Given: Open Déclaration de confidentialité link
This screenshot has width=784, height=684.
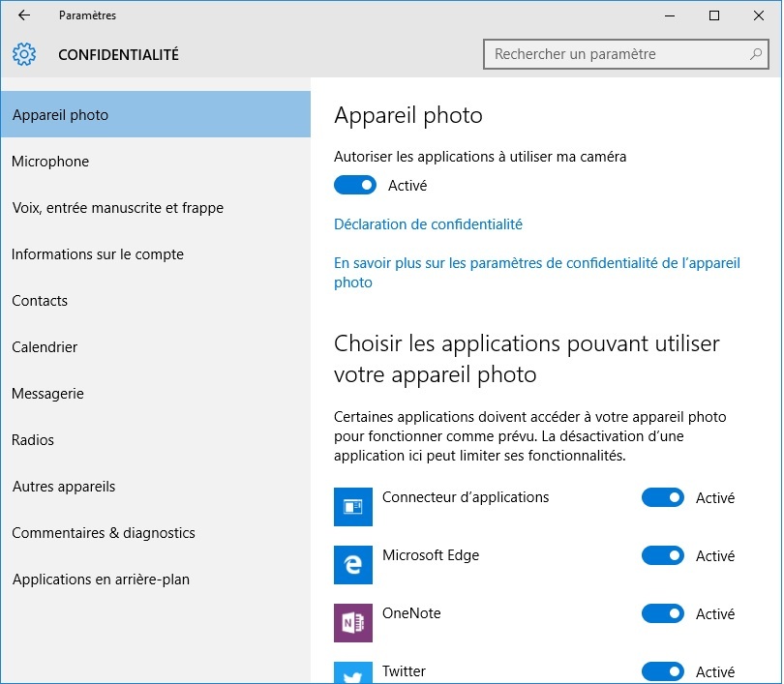Looking at the screenshot, I should (x=428, y=224).
